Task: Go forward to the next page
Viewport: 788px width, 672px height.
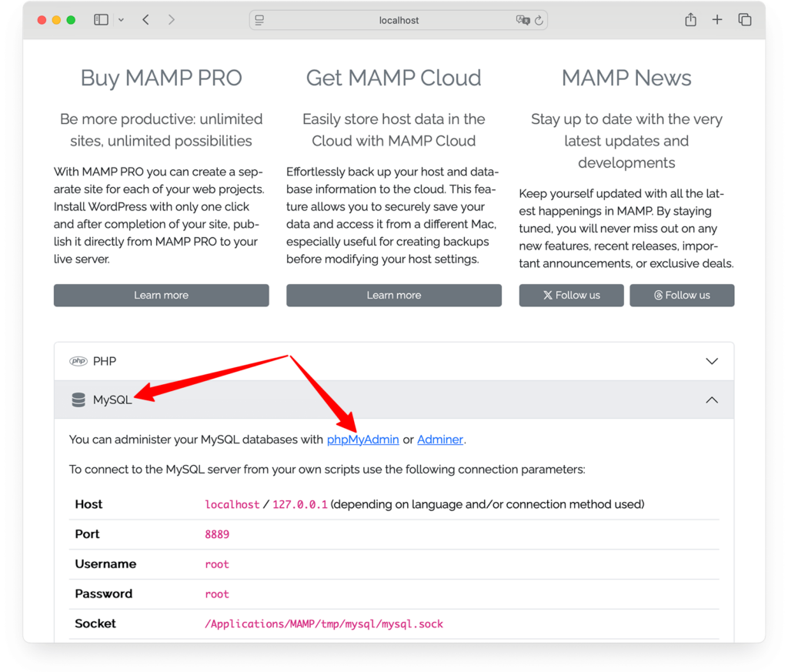Action: [x=172, y=19]
